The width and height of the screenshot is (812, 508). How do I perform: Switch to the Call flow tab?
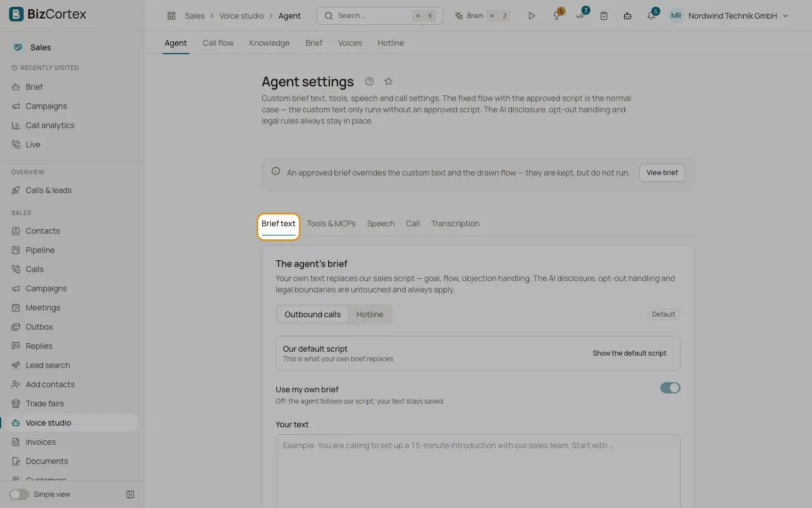tap(218, 43)
